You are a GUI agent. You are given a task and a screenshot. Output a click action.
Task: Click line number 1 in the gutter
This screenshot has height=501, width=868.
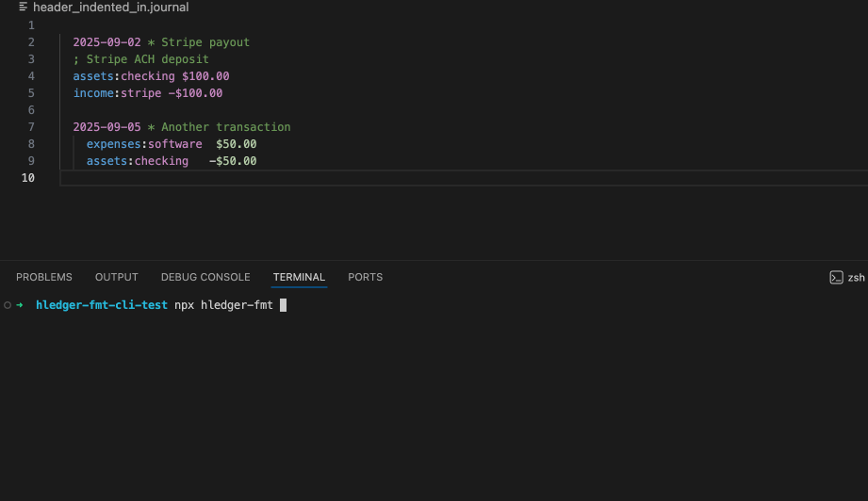pos(31,25)
